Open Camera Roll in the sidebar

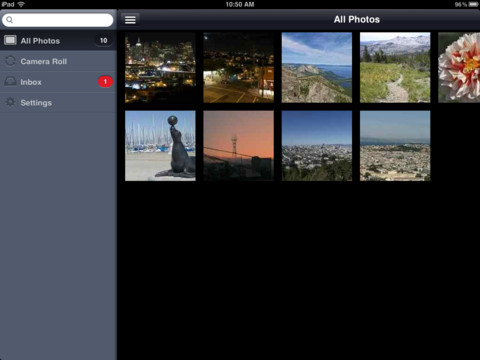click(58, 61)
